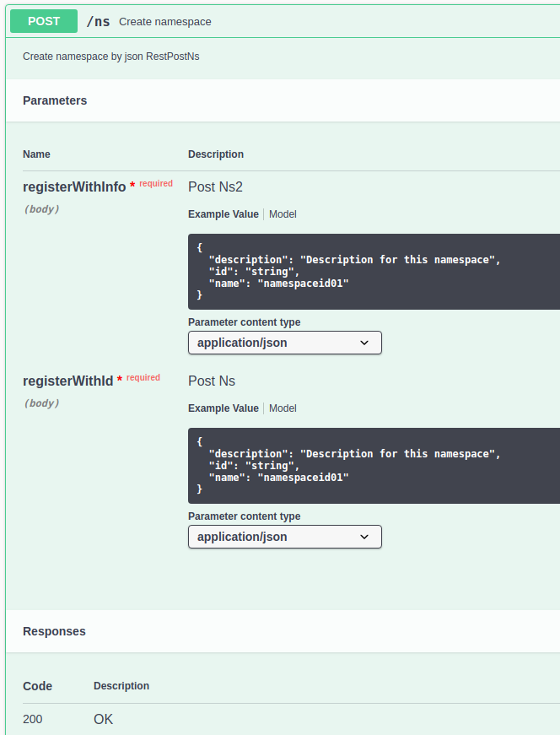Image resolution: width=560 pixels, height=735 pixels.
Task: Open registerWithInfo content type dropdown
Action: pyautogui.click(x=285, y=343)
